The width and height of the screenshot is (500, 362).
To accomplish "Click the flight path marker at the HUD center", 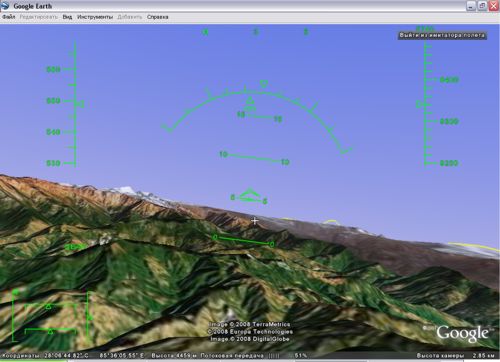I will point(250,196).
